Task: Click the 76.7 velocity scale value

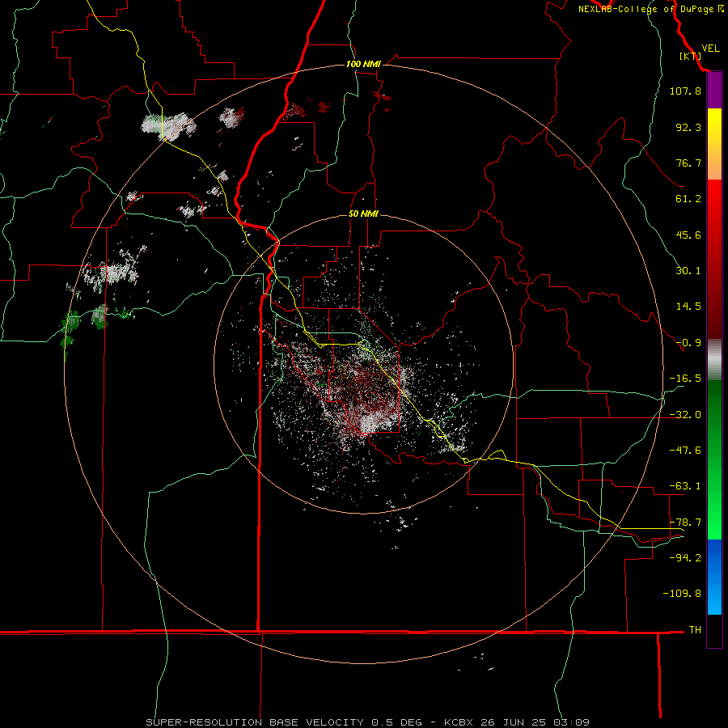Action: click(x=688, y=163)
